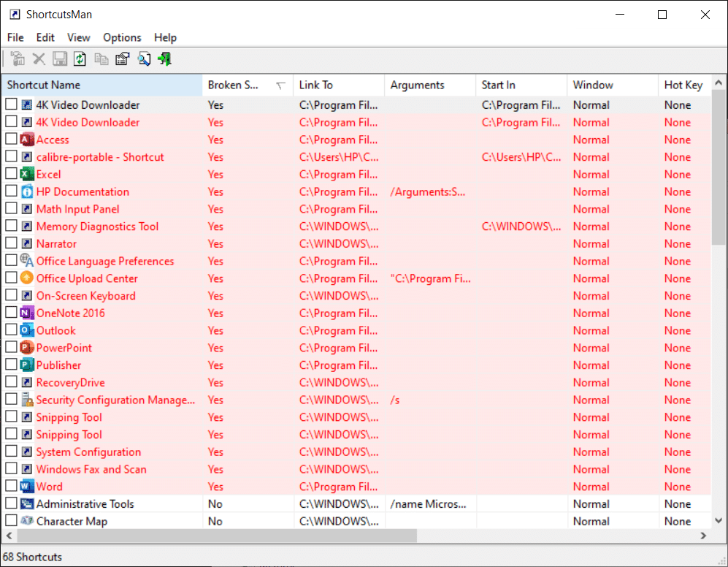Click the Security Configuration Manager icon

coord(27,400)
